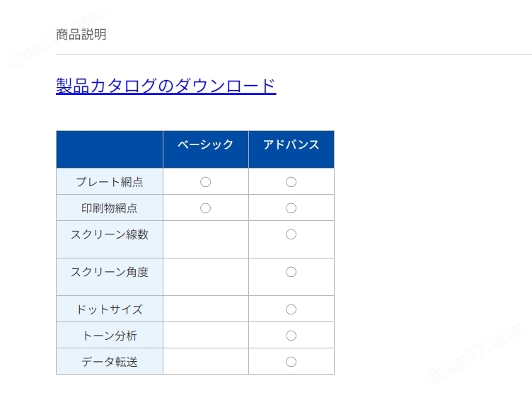
Task: Click the ベーシック circle for プレート網点
Action: (206, 182)
